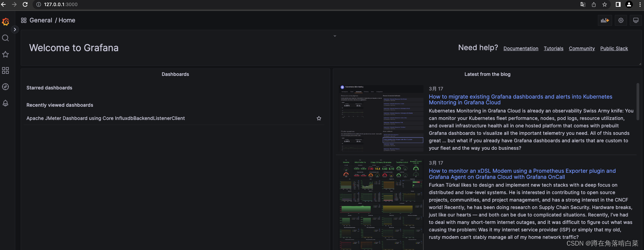Click the Kubernetes Monitoring blog thumbnail

pos(381,118)
